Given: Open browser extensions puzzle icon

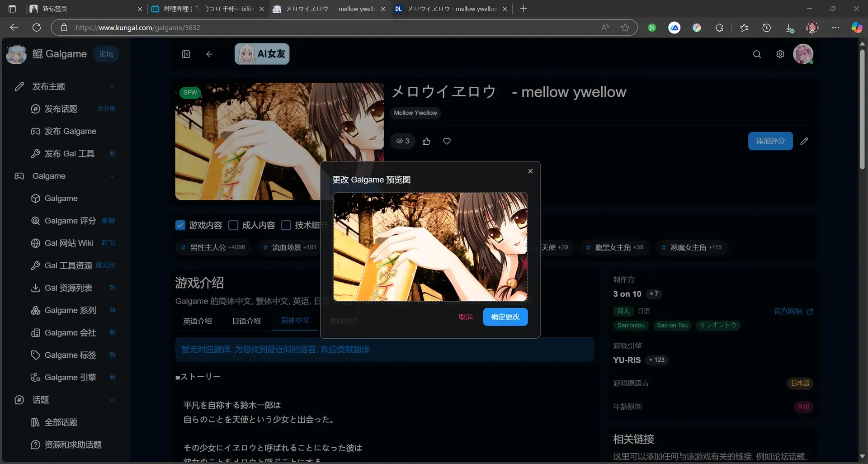Looking at the screenshot, I should coord(719,28).
